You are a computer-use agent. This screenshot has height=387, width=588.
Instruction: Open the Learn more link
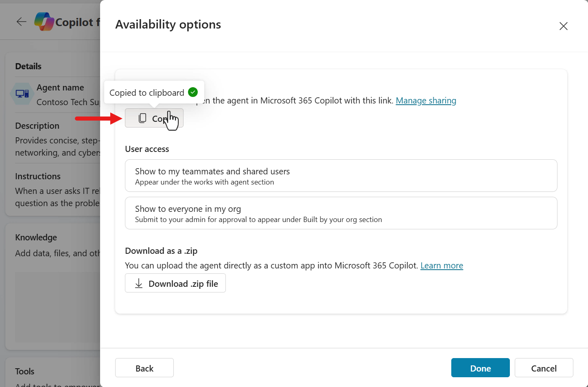(x=442, y=266)
